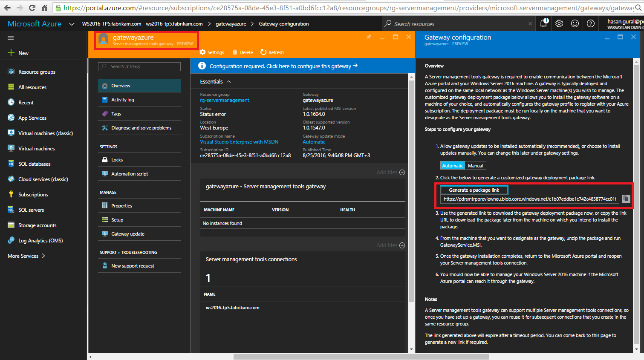Expand the Microsoft Azure portal dropdown
644x360 pixels.
tap(72, 24)
